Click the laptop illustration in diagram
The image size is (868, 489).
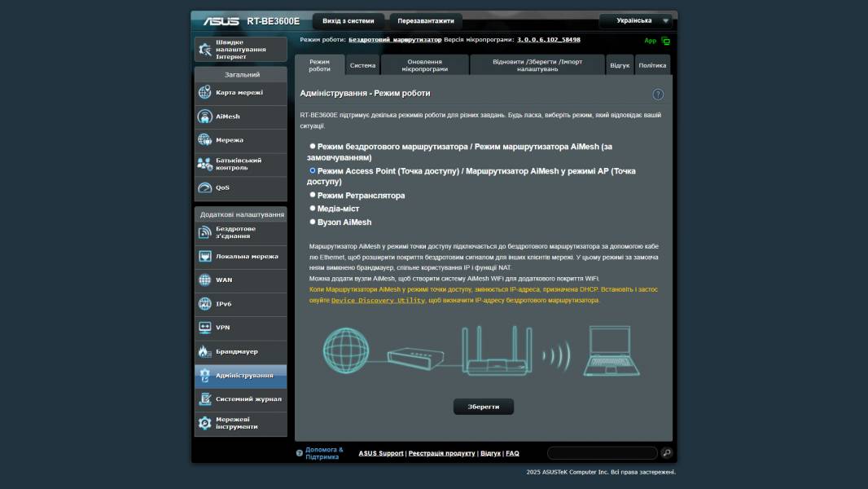point(611,351)
